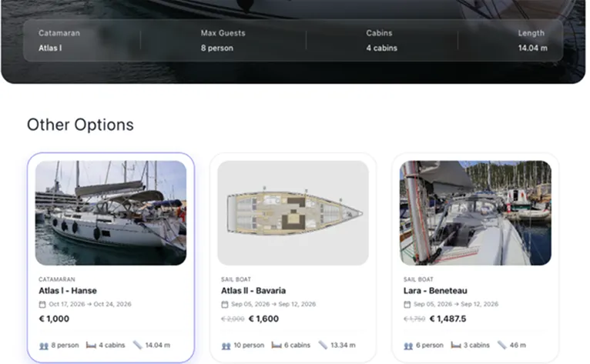This screenshot has height=364, width=590.
Task: Click the 8 person value under Max Guests
Action: tap(217, 48)
